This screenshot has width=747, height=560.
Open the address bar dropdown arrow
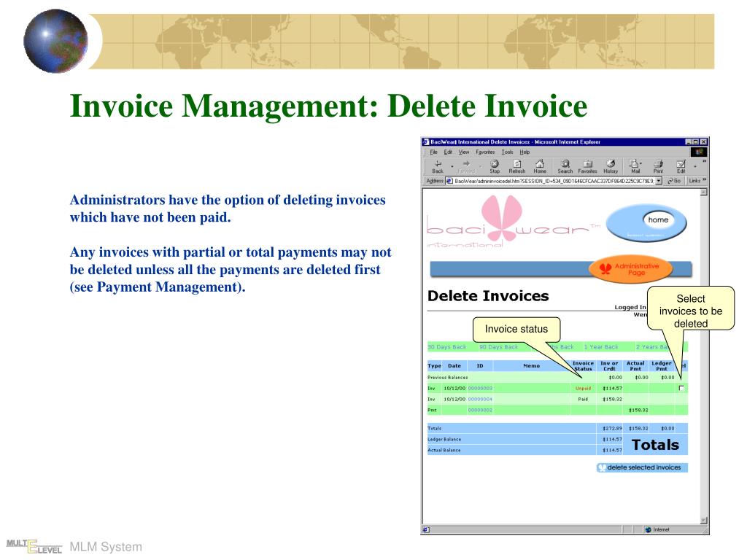click(659, 181)
